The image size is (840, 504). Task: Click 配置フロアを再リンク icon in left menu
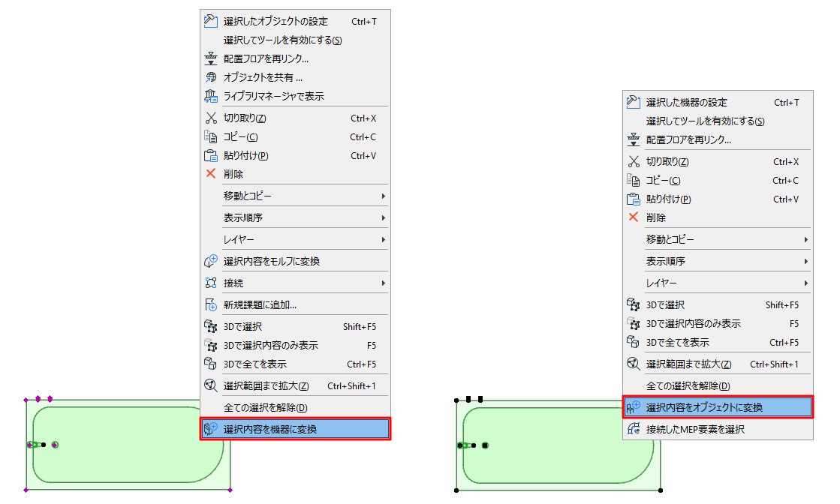[210, 58]
